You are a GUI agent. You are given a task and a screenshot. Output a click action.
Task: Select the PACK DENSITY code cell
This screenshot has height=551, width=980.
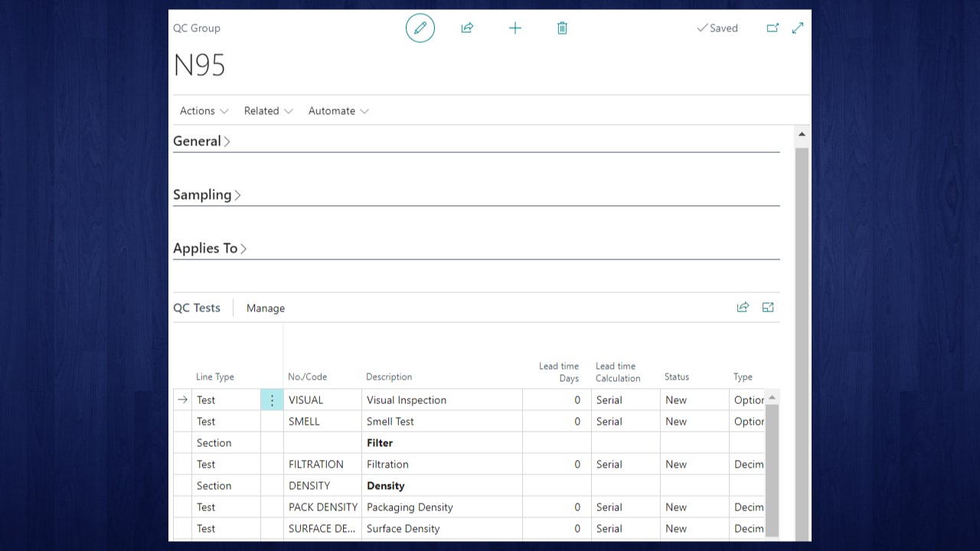[x=322, y=507]
